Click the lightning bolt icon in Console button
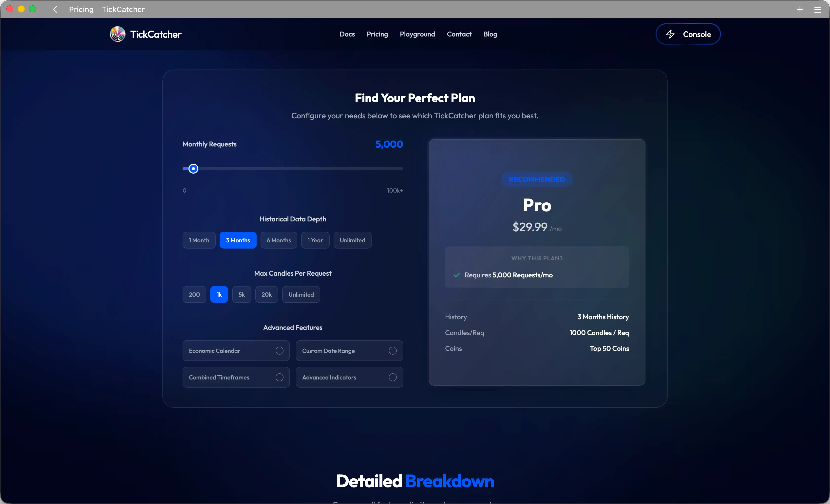 670,34
